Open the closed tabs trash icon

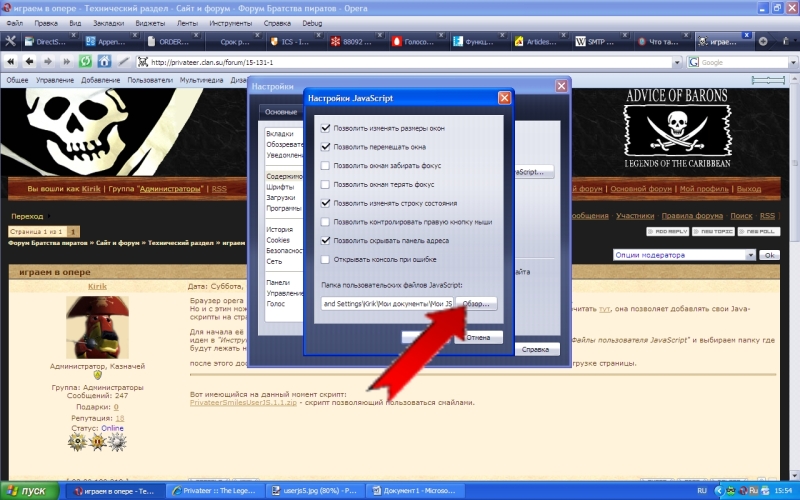786,41
